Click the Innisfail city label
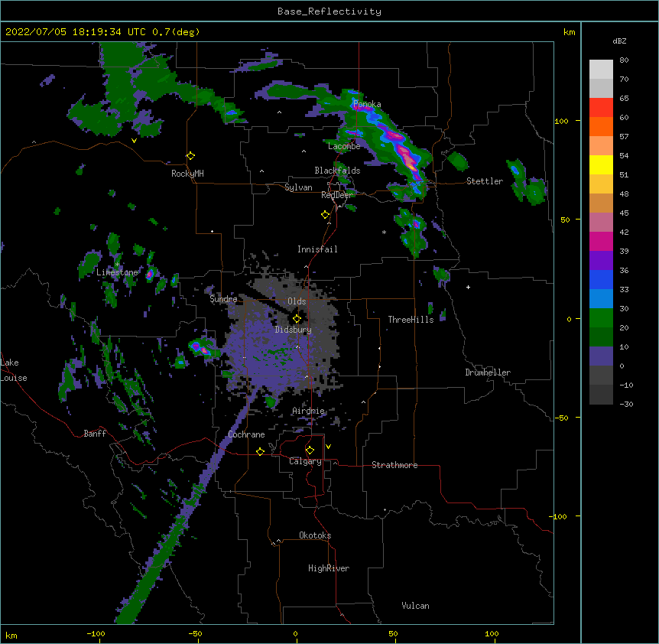The image size is (659, 644). coord(317,249)
